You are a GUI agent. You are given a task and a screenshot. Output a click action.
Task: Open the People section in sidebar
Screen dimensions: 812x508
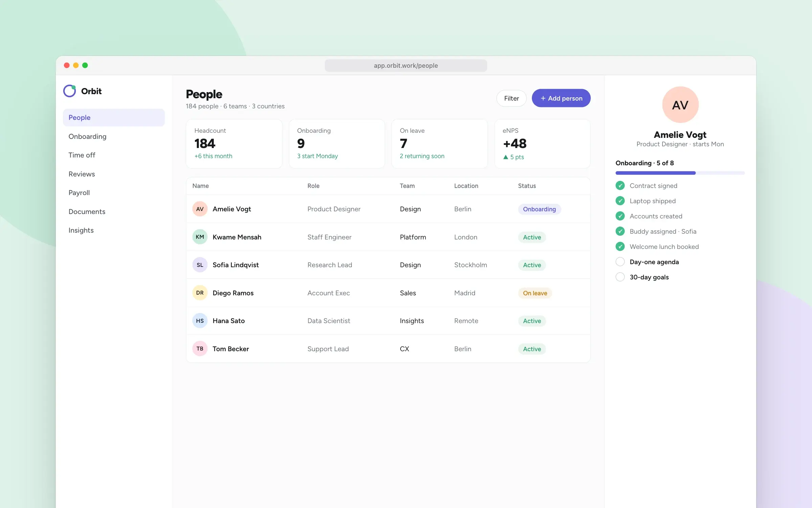(114, 118)
